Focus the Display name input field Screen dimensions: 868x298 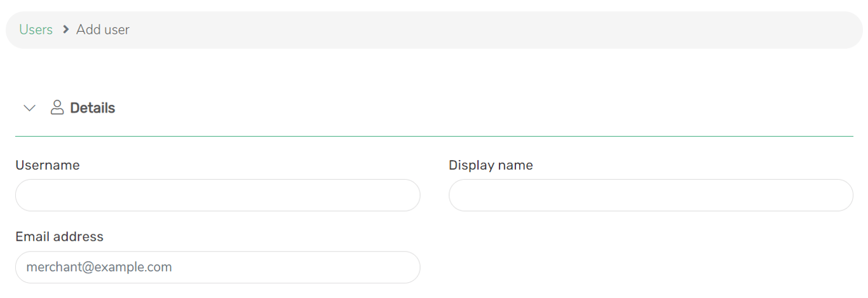click(x=651, y=195)
